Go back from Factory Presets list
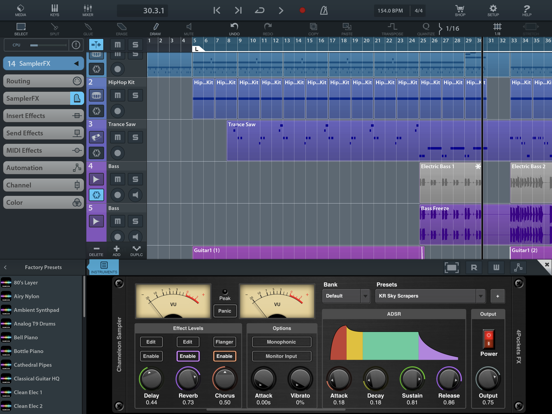The height and width of the screenshot is (414, 552). tap(5, 267)
